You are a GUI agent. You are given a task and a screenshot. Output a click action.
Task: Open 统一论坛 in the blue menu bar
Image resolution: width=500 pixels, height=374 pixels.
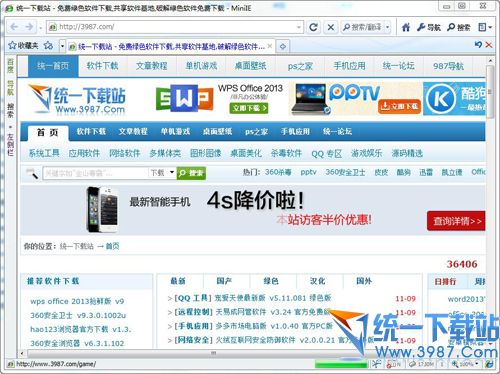(337, 132)
